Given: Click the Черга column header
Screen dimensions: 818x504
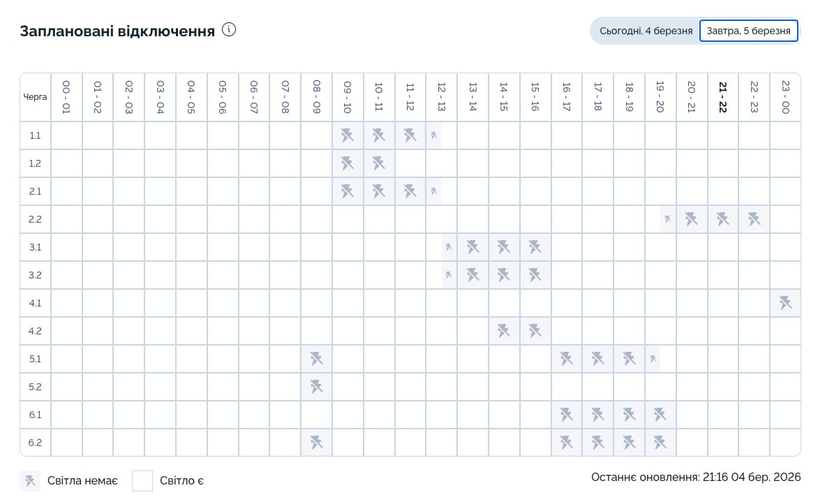Looking at the screenshot, I should [x=36, y=97].
